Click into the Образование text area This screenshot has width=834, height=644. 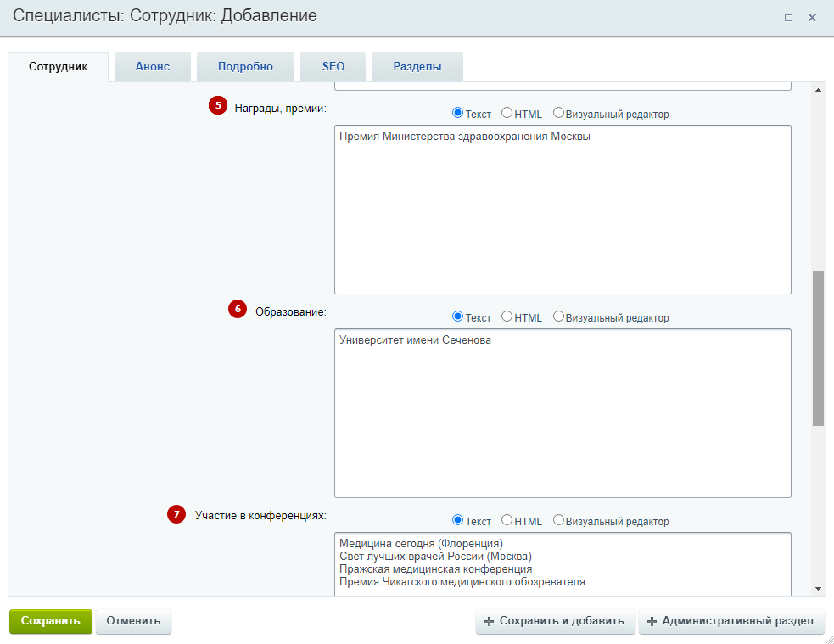pyautogui.click(x=563, y=413)
